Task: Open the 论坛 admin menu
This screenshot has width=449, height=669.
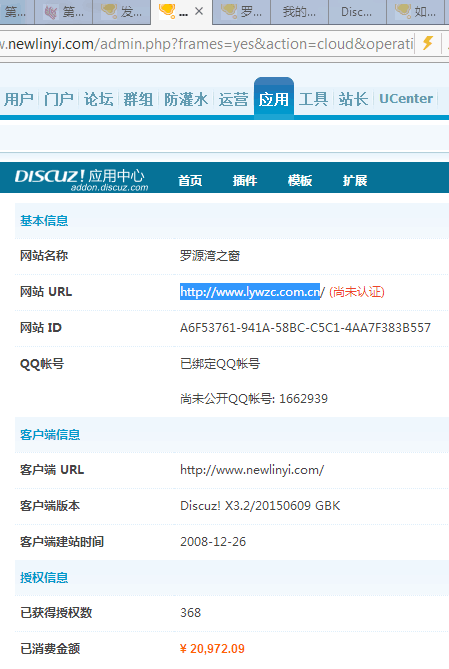Action: (x=99, y=99)
